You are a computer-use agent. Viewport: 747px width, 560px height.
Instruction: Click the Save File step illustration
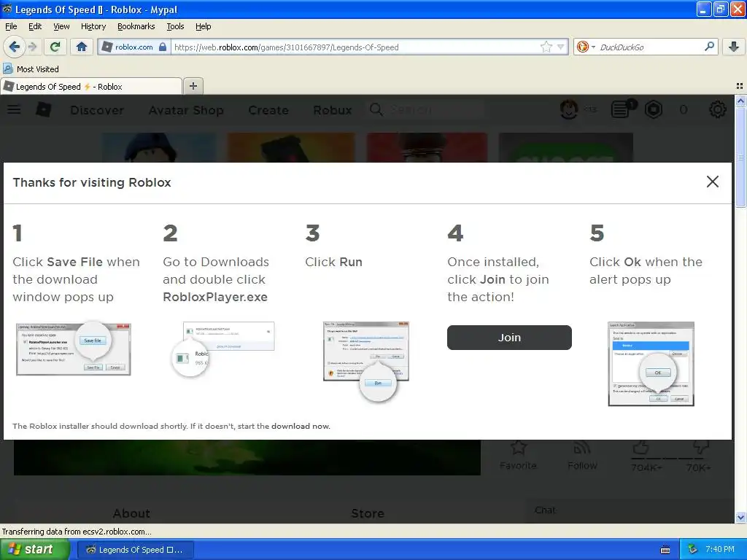(74, 348)
